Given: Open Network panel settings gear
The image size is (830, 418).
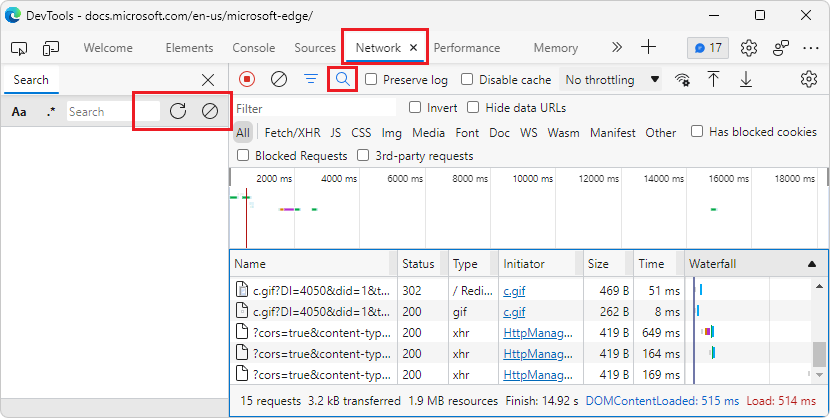Looking at the screenshot, I should (x=808, y=79).
